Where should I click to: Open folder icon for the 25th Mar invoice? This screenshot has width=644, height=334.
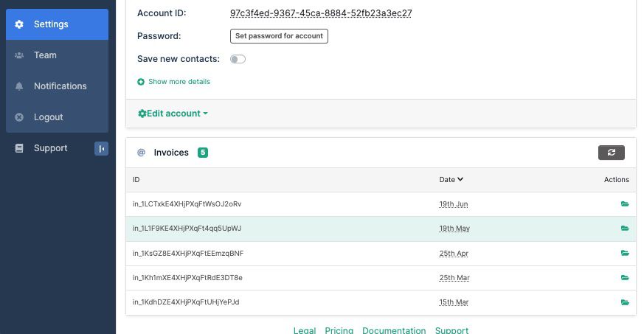[x=625, y=278]
